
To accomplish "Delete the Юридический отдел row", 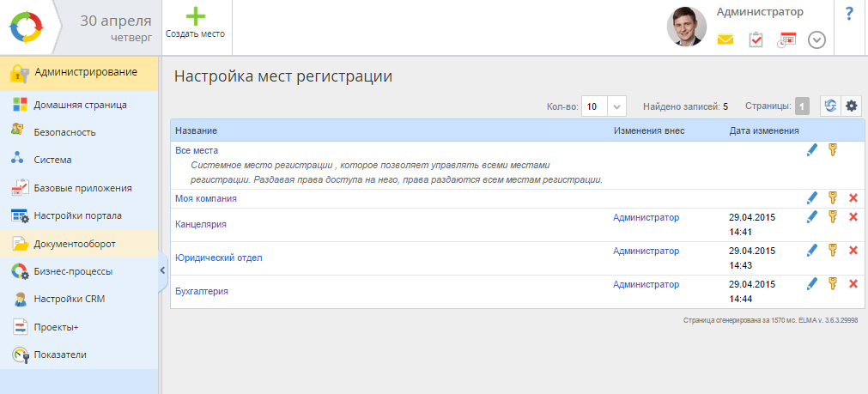I will pos(853,251).
